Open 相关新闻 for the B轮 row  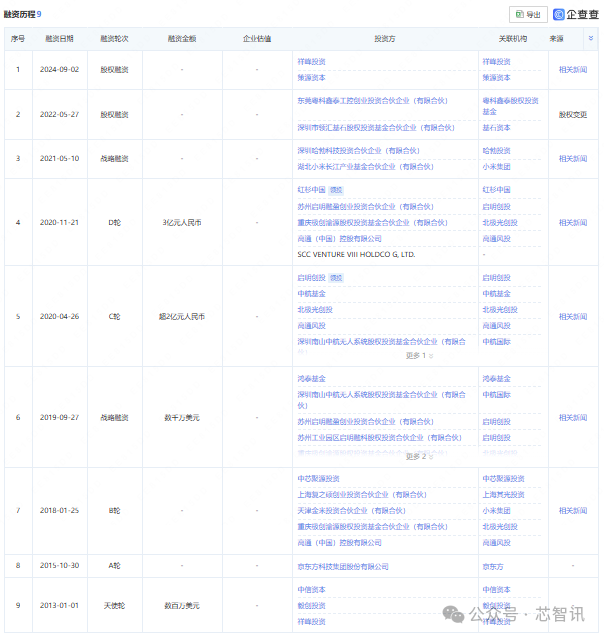pyautogui.click(x=573, y=510)
